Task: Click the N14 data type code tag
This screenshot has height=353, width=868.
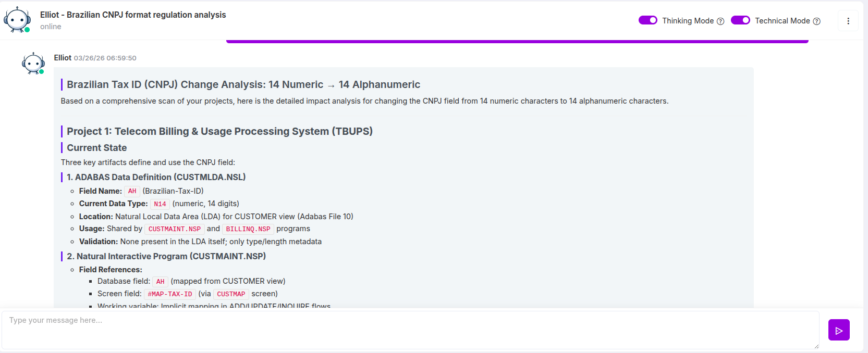Action: point(160,204)
